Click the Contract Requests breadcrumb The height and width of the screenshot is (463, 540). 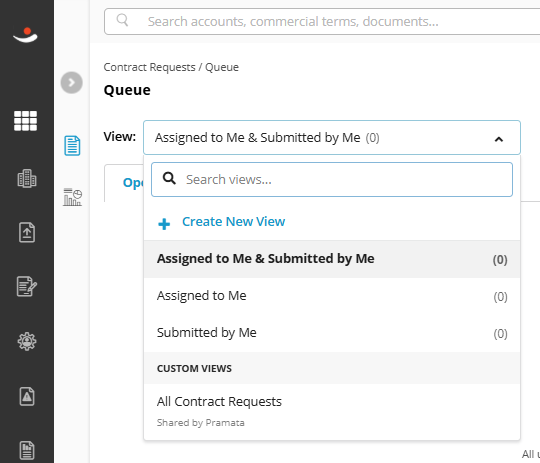(x=149, y=67)
